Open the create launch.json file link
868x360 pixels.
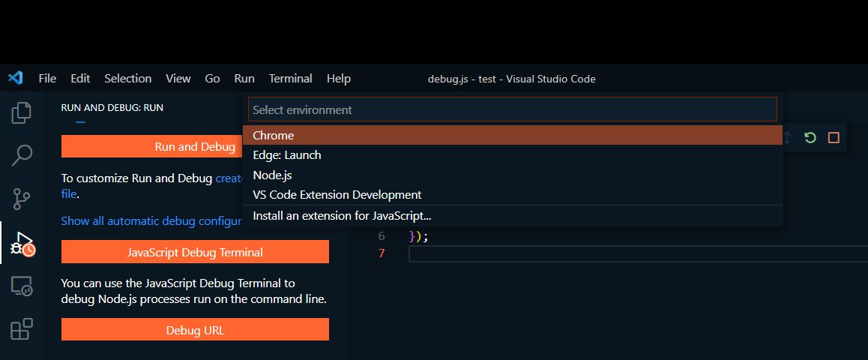coord(229,178)
